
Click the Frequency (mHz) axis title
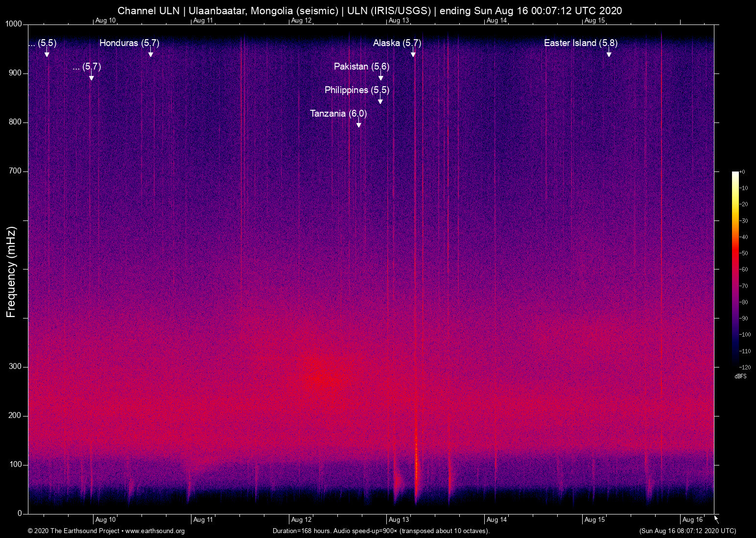tap(11, 272)
